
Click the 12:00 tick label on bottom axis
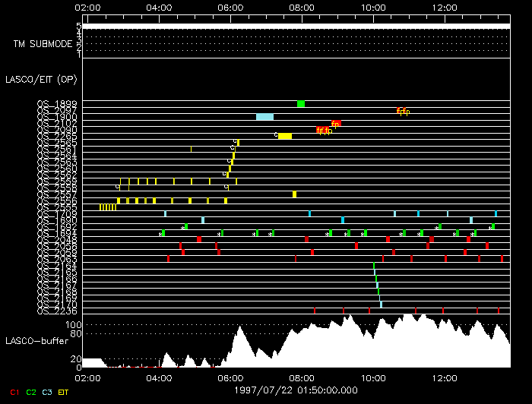click(x=444, y=377)
